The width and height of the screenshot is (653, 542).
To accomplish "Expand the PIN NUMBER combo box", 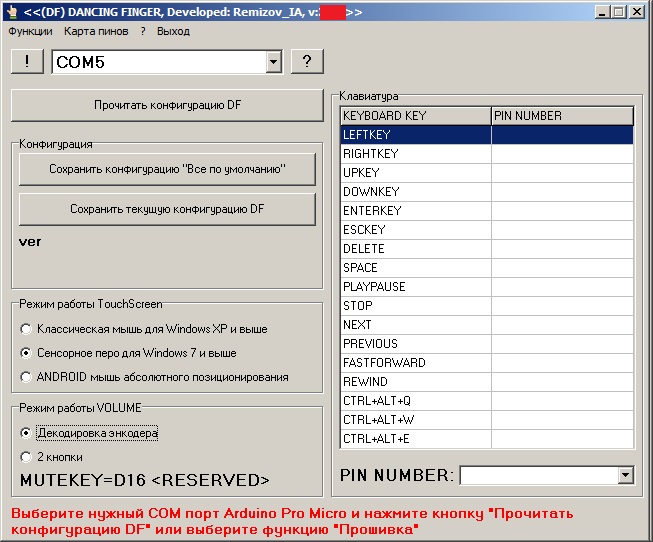I will tap(626, 475).
